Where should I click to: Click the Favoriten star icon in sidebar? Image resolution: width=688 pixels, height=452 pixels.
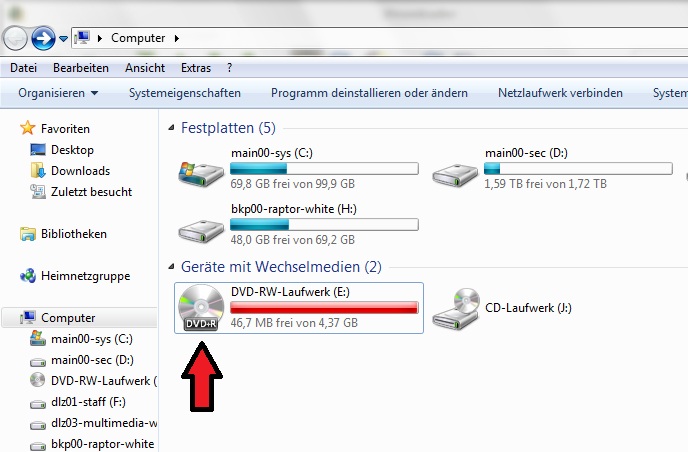point(27,128)
